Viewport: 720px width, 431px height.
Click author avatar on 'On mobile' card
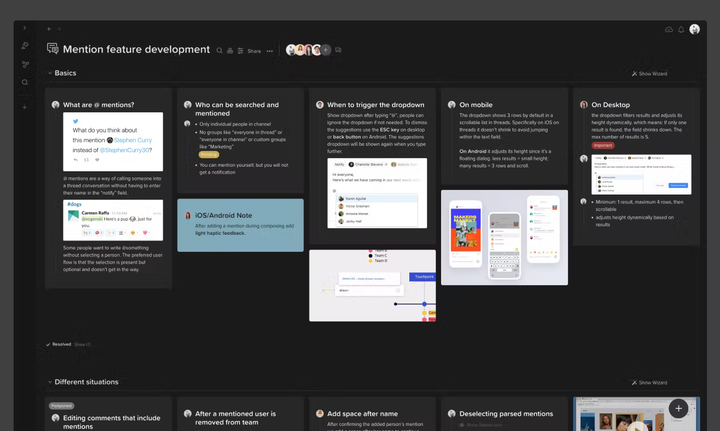pos(451,105)
